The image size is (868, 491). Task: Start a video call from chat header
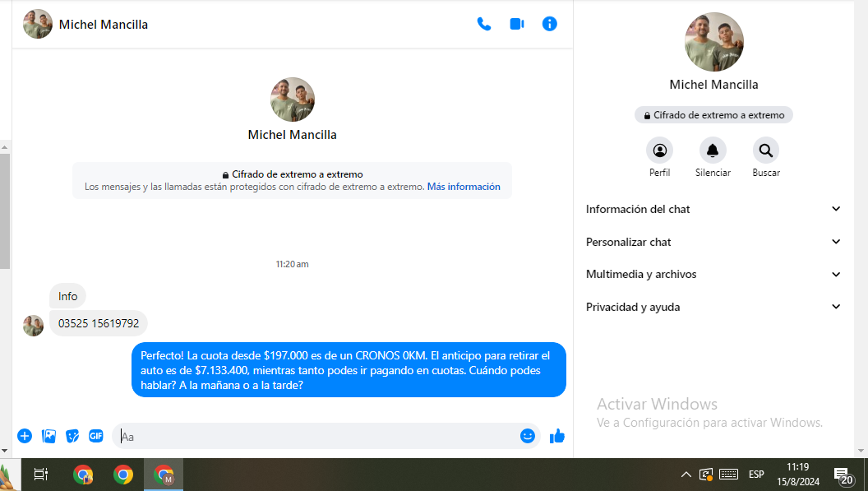[x=517, y=24]
